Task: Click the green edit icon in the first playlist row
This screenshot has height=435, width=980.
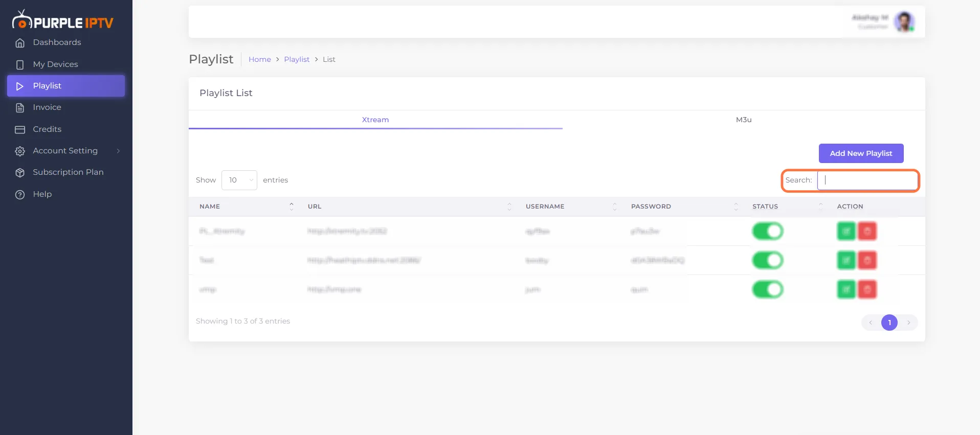Action: tap(847, 231)
